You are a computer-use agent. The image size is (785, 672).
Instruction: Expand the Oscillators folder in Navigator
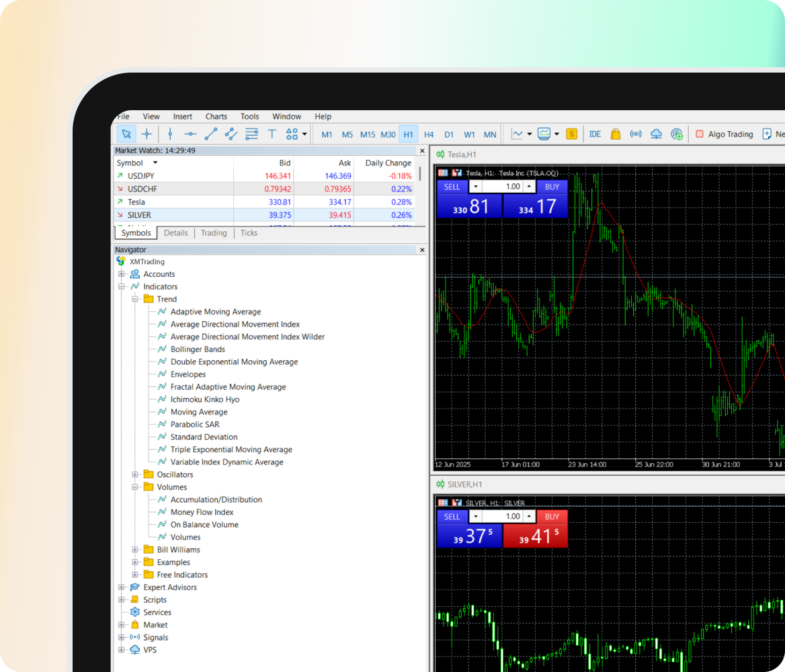pyautogui.click(x=136, y=474)
